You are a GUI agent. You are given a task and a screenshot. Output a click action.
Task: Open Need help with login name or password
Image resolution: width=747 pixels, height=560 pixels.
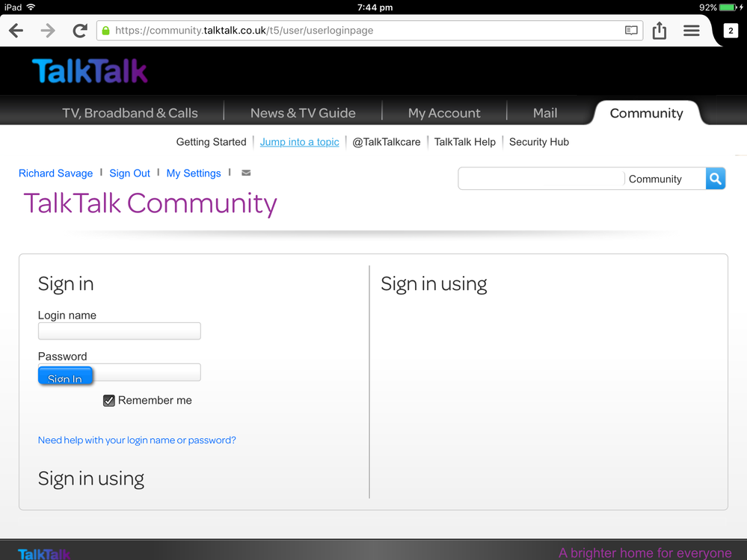(137, 440)
